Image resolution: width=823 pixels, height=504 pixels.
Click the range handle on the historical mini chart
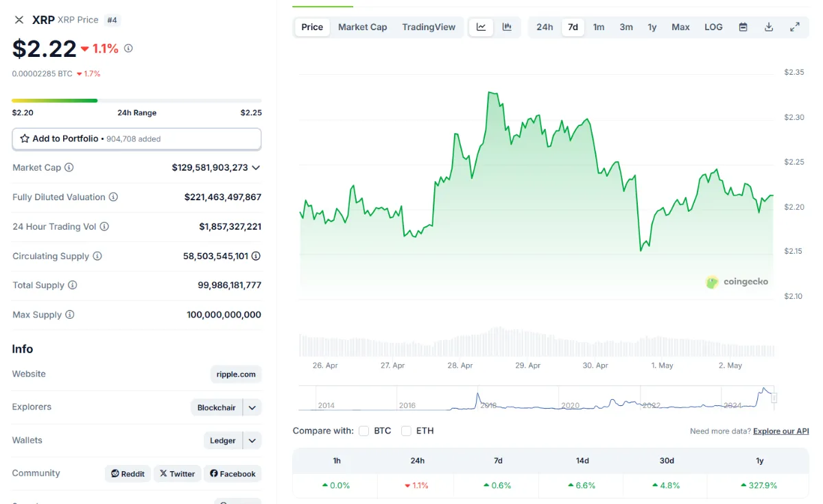774,397
